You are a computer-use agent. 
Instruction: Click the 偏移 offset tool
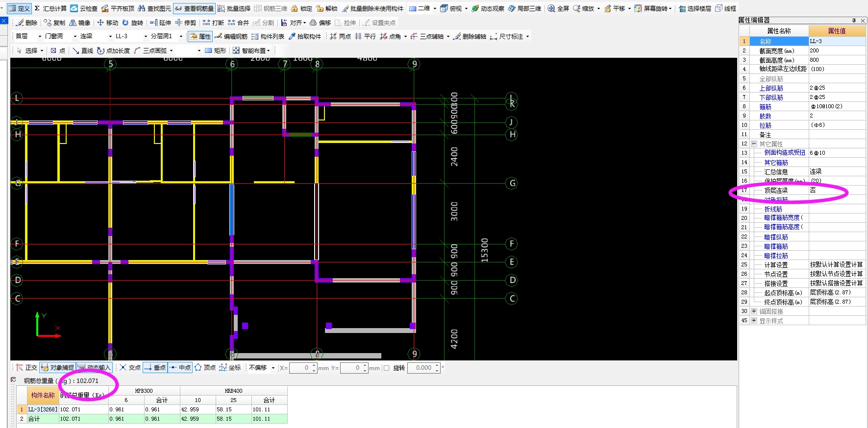[x=320, y=23]
